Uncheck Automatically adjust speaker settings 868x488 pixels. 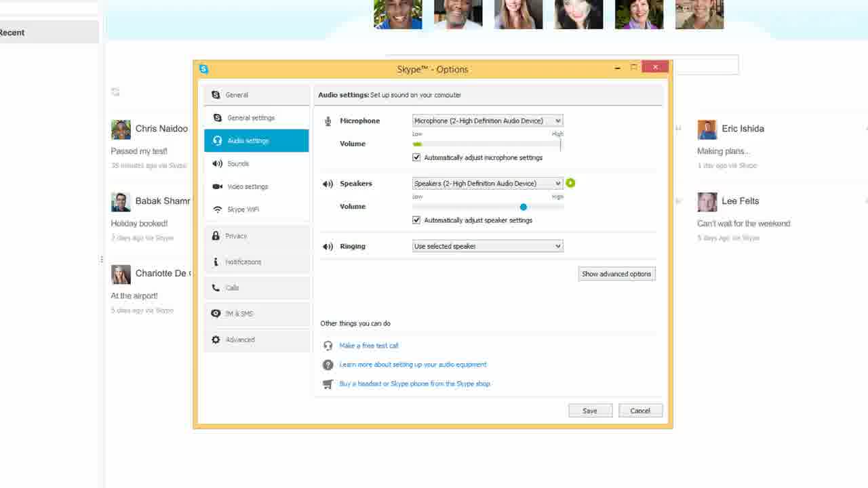tap(416, 220)
